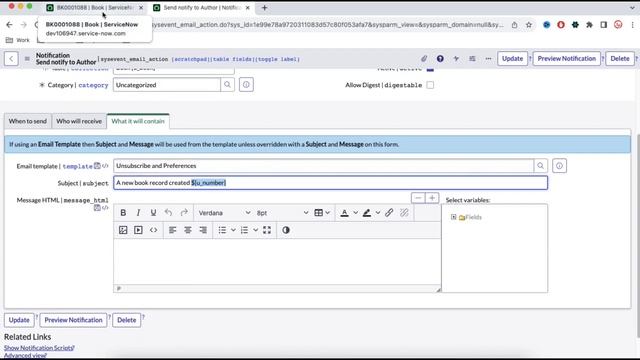Look up Category using search icon
This screenshot has width=640, height=360.
[x=227, y=85]
